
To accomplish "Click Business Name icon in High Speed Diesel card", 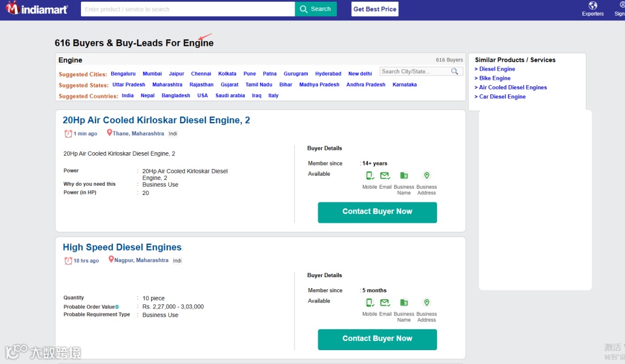I will click(x=404, y=303).
